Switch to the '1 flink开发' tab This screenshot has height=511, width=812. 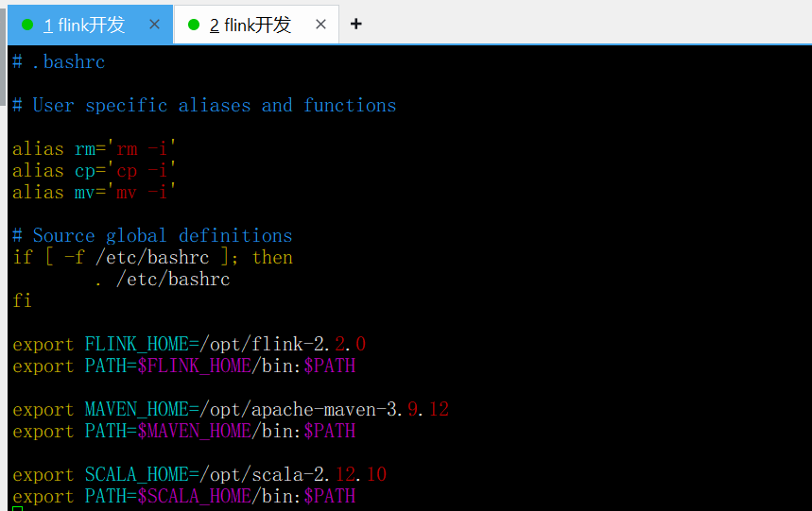pos(90,25)
